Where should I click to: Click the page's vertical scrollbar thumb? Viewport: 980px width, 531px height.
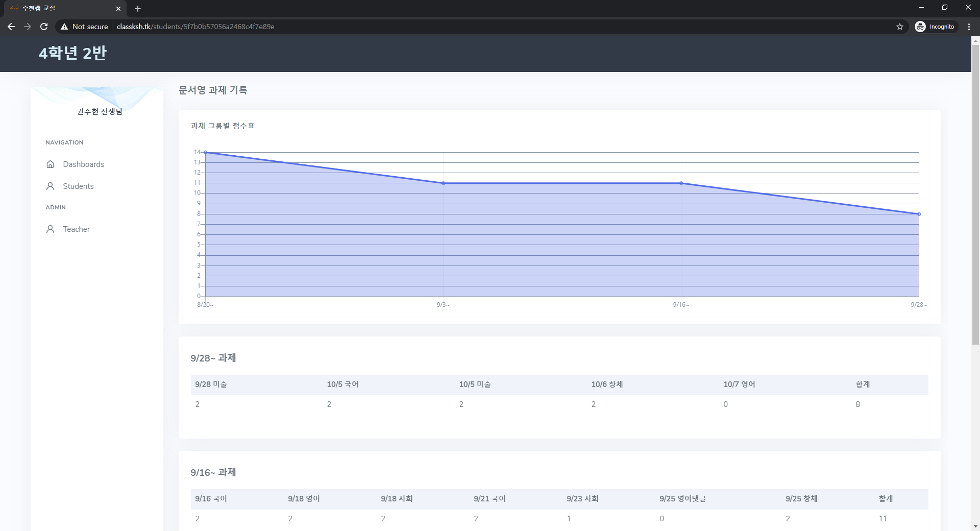click(x=975, y=194)
